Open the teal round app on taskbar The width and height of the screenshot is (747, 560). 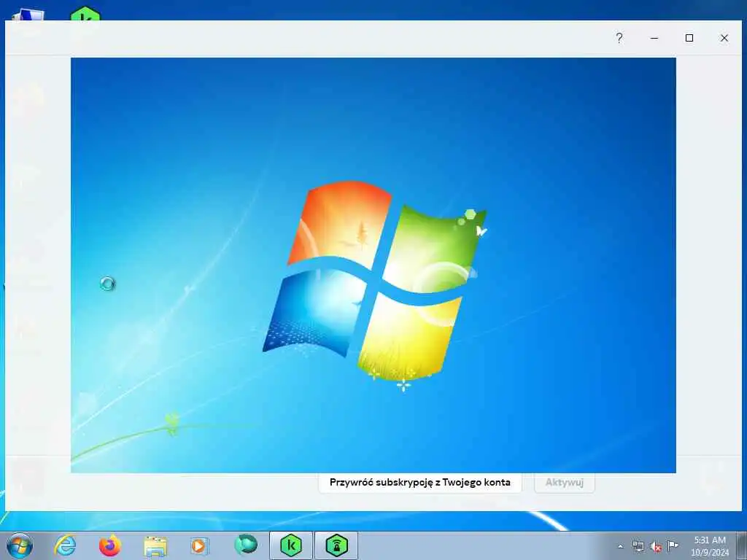coord(246,545)
